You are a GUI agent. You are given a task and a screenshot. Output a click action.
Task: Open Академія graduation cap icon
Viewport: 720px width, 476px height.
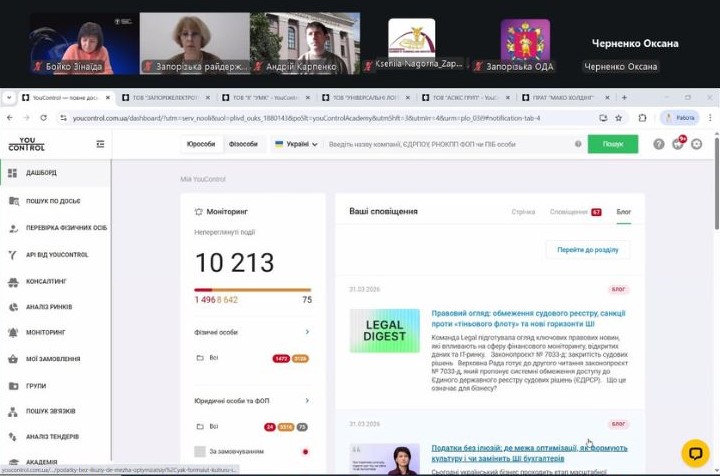13,462
